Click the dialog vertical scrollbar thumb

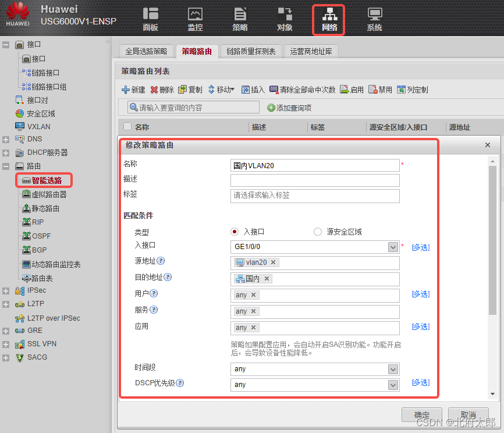(492, 240)
